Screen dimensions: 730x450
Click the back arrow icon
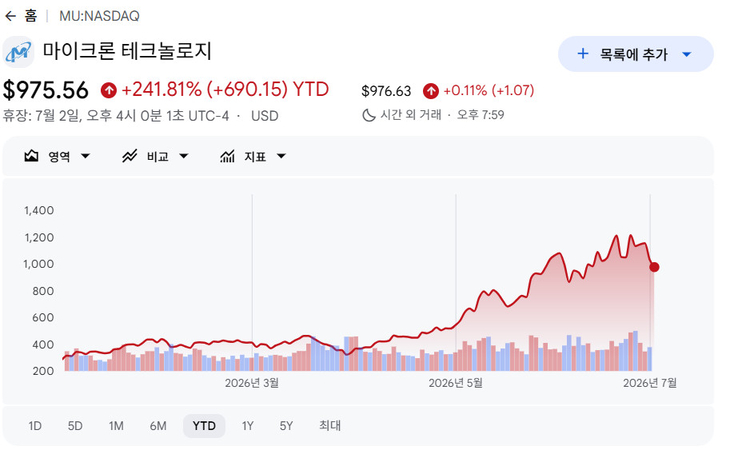coord(10,16)
